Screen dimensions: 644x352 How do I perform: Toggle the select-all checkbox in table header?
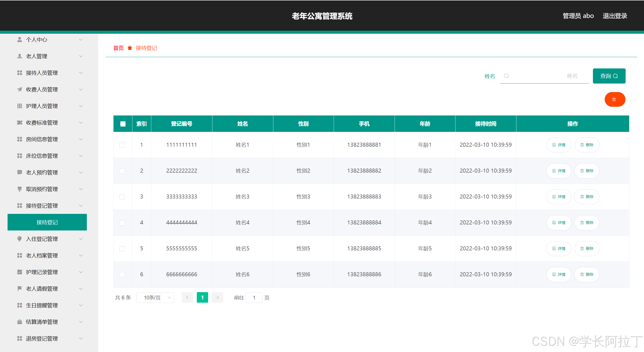[123, 124]
